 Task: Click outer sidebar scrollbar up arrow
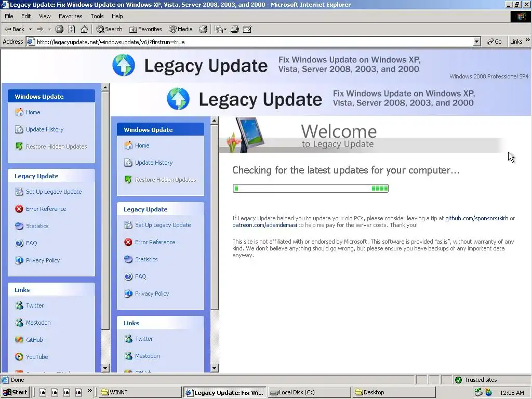tap(105, 87)
